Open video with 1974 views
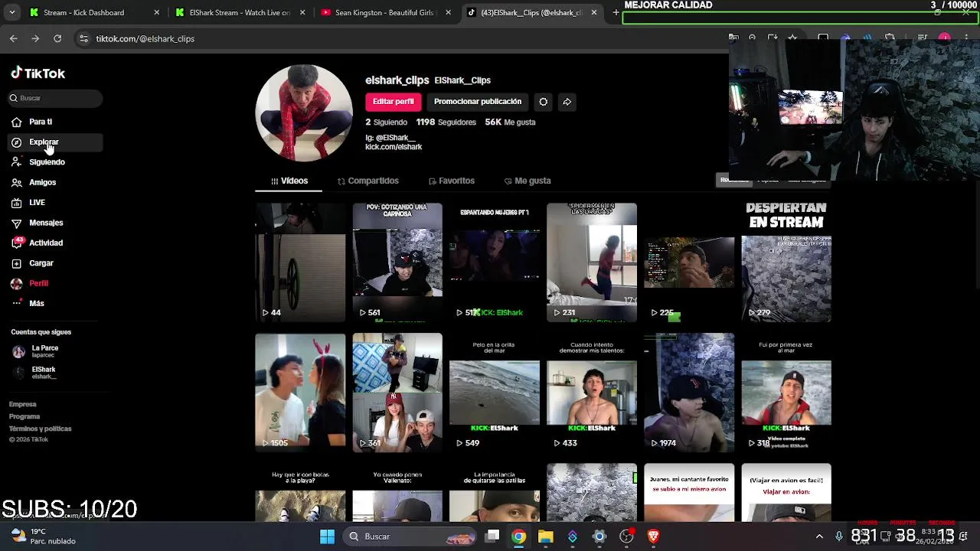Viewport: 980px width, 551px height. (689, 393)
